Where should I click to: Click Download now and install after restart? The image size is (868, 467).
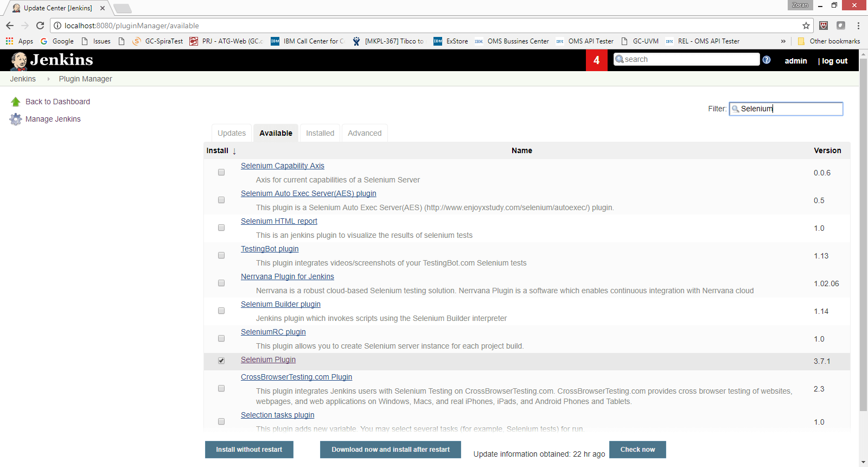[x=391, y=450]
